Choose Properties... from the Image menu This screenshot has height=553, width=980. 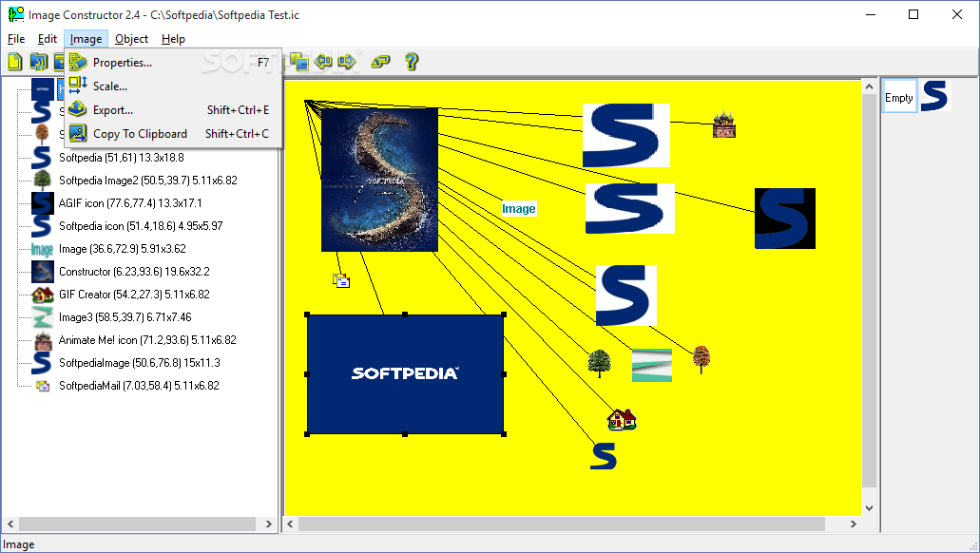[x=173, y=63]
